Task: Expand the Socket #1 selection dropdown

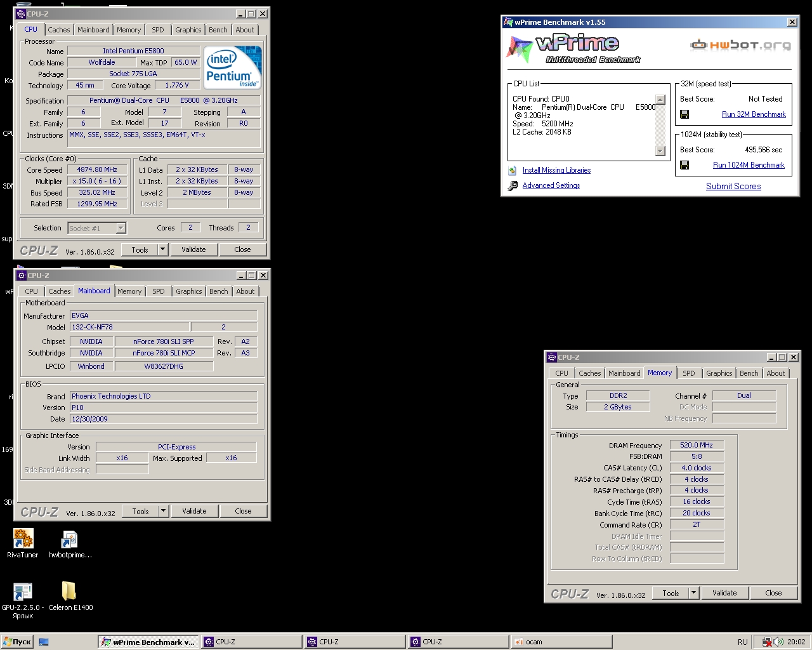Action: [121, 228]
